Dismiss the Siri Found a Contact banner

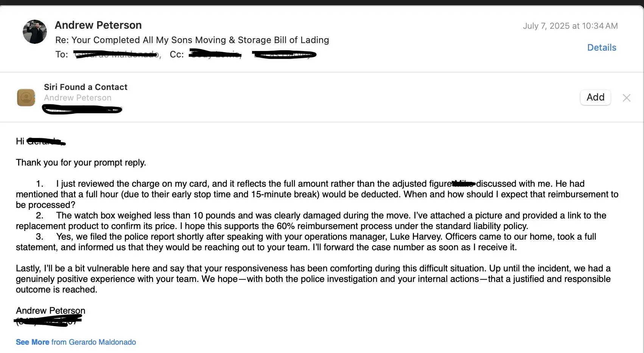click(x=626, y=98)
